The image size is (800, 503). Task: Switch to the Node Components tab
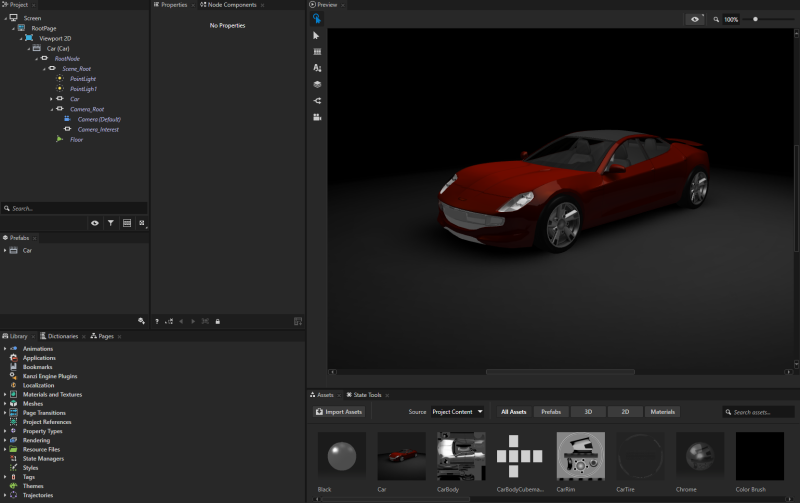(x=231, y=5)
